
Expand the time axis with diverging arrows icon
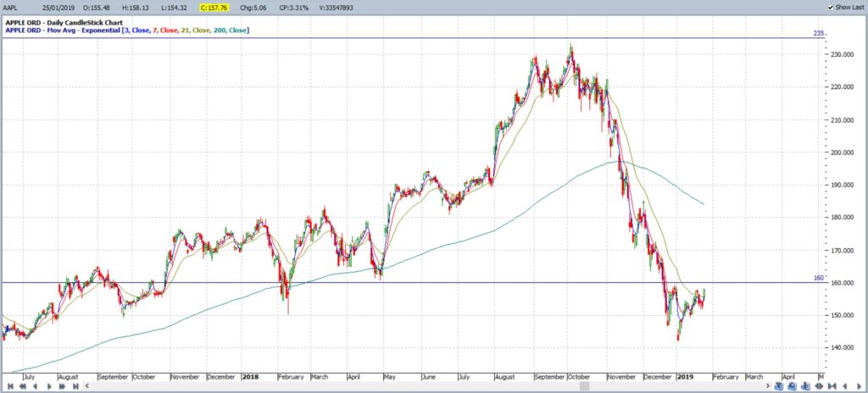pyautogui.click(x=819, y=386)
